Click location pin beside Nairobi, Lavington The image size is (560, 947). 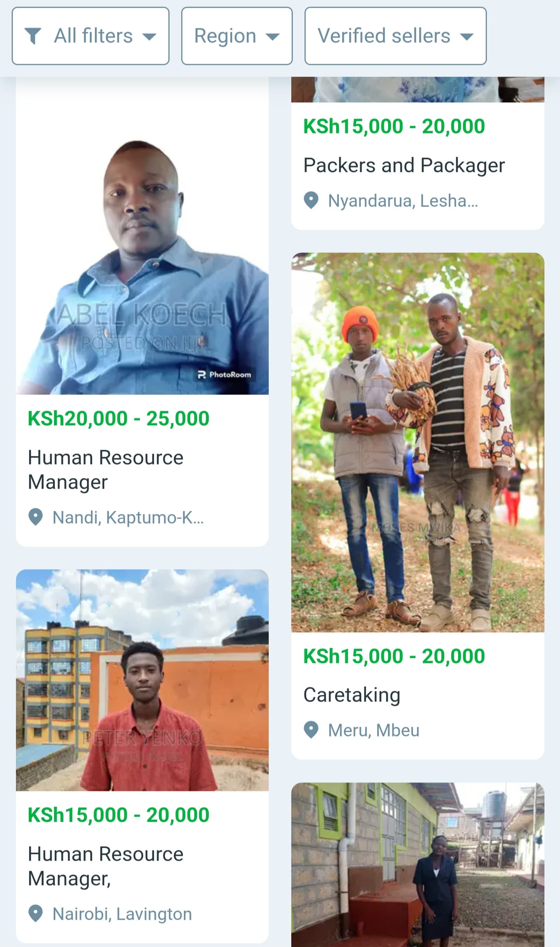pos(36,914)
